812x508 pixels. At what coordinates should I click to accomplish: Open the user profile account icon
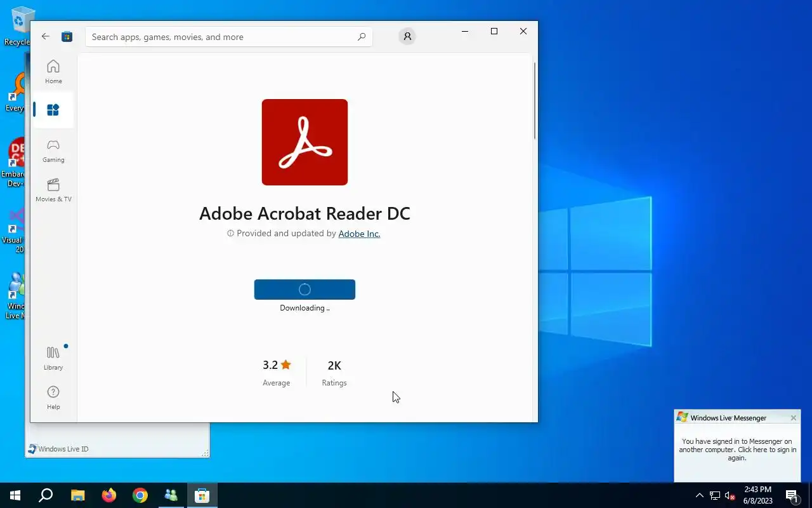[x=407, y=37]
